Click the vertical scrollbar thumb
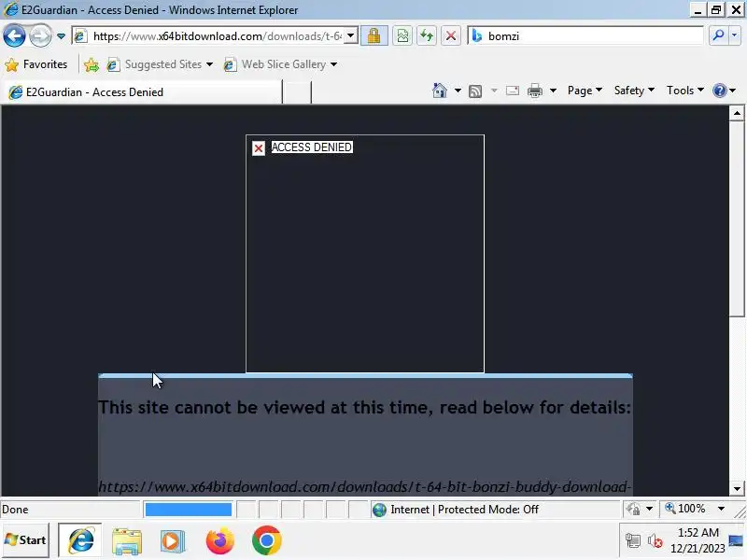 point(737,218)
